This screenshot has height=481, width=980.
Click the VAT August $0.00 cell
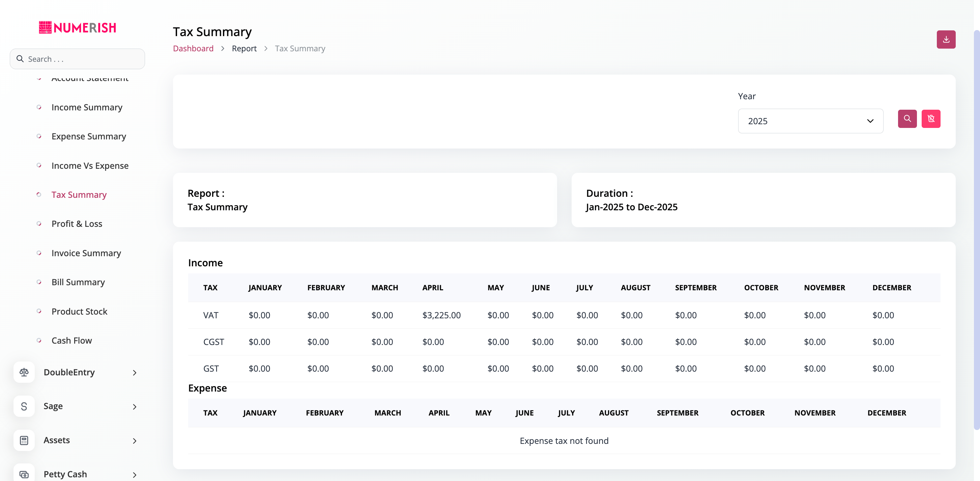point(632,315)
